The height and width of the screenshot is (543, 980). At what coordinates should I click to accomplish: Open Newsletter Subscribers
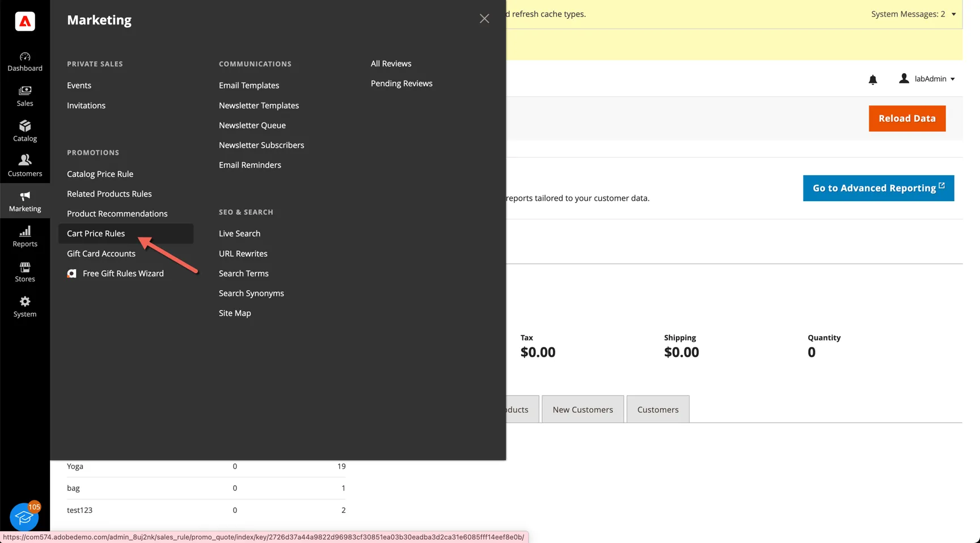click(x=261, y=145)
